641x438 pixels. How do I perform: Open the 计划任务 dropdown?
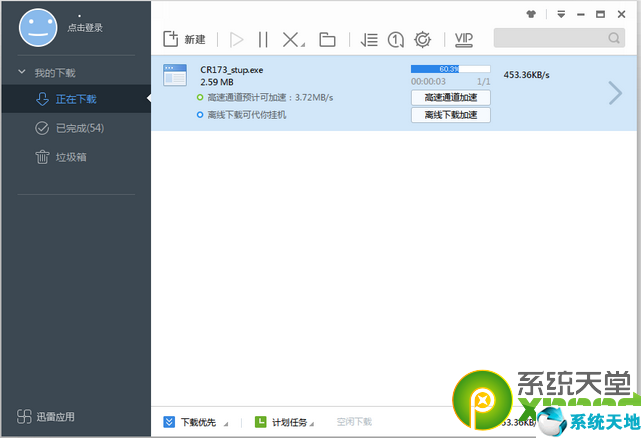312,424
